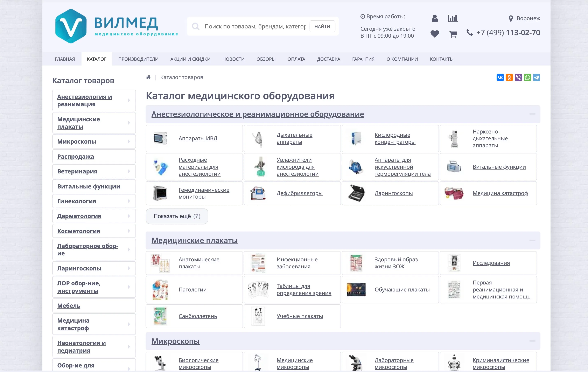This screenshot has width=588, height=372.
Task: Click the search magnifier icon
Action: tap(195, 26)
